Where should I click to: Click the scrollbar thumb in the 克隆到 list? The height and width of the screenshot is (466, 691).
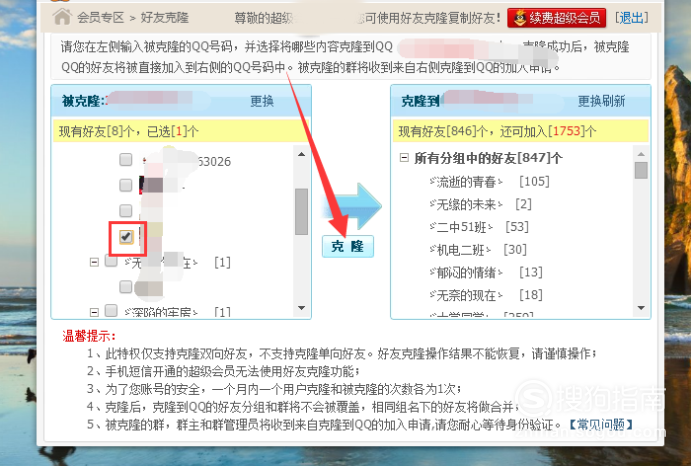[x=641, y=170]
